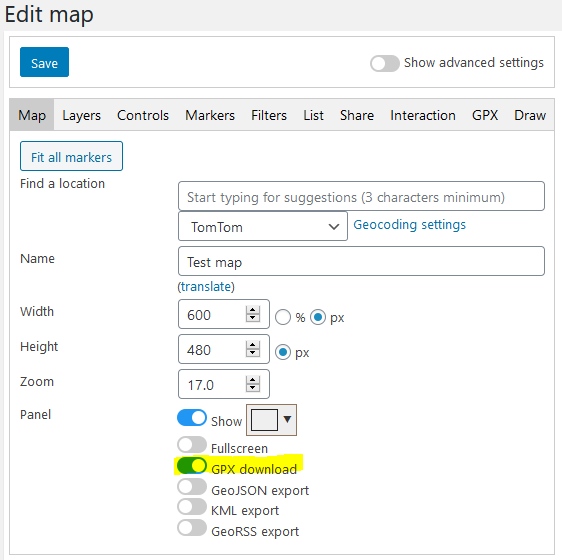
Task: Select the percent radio button for Width
Action: tap(283, 317)
